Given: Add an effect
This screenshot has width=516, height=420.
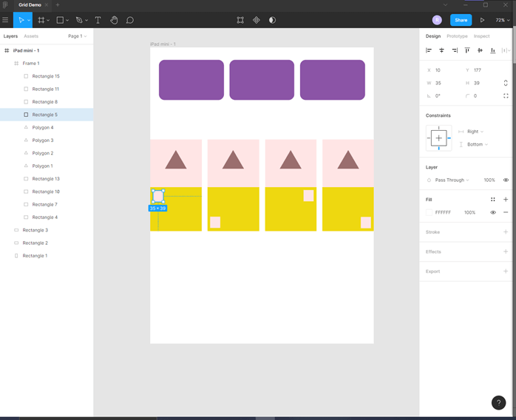Looking at the screenshot, I should tap(506, 252).
